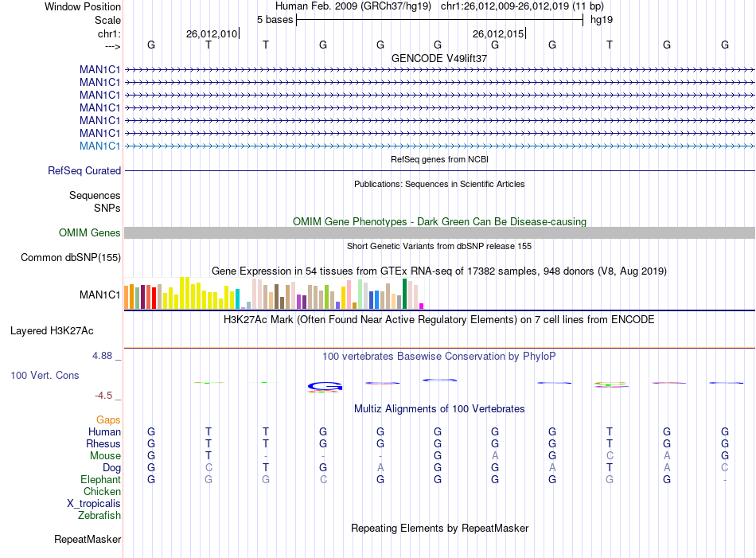Screen dimensions: 756x558
Task: Open the GTEx Gene Expression track title
Action: coord(439,271)
